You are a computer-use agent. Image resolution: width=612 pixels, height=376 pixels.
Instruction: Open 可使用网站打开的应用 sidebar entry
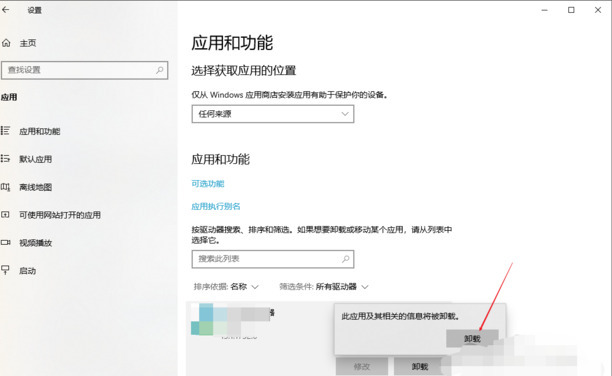[x=60, y=215]
